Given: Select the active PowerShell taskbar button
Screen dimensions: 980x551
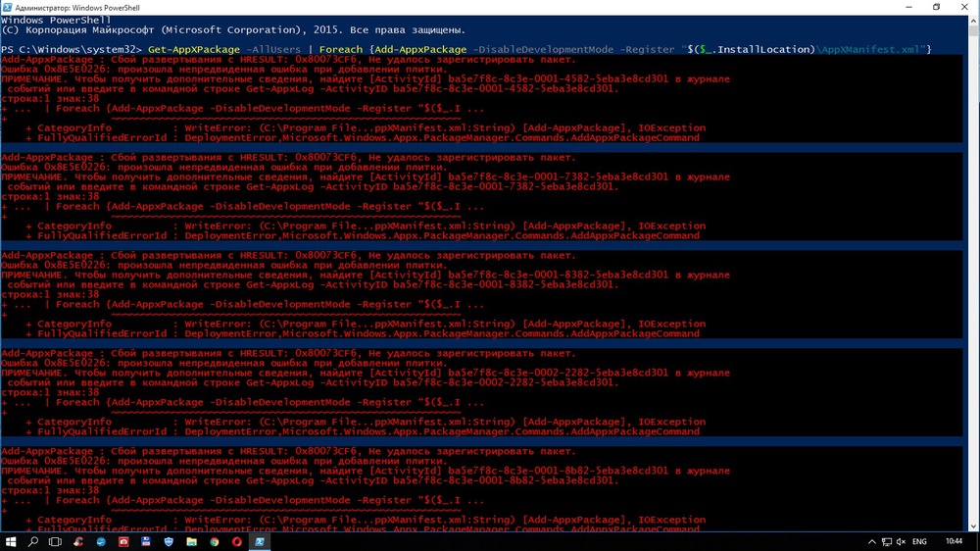Looking at the screenshot, I should (x=260, y=541).
